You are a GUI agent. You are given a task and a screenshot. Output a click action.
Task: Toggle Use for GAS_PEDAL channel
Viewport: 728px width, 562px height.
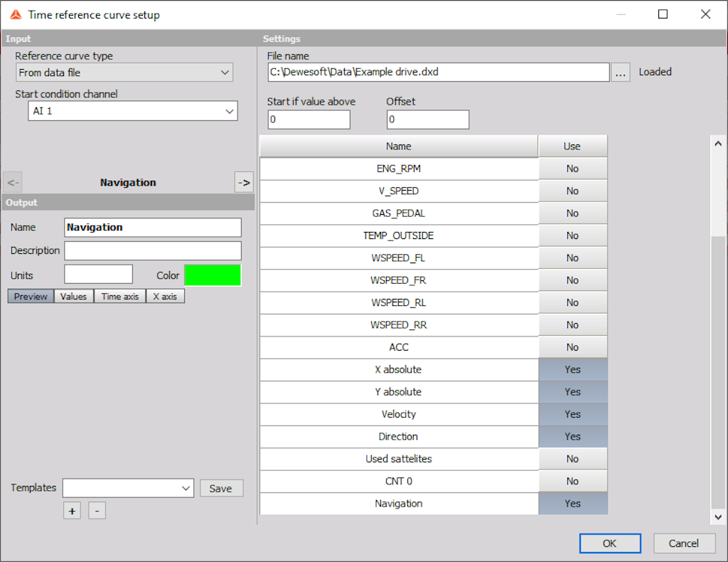coord(572,213)
